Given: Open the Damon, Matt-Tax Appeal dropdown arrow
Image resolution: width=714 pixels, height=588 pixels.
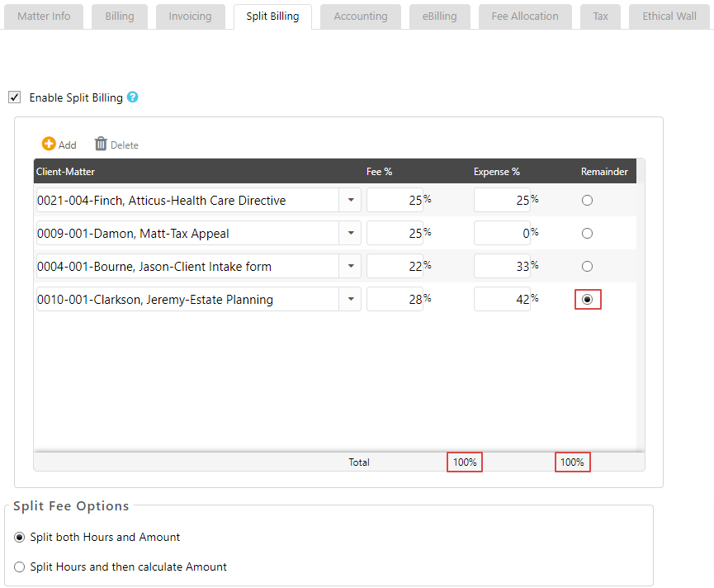Looking at the screenshot, I should (350, 234).
